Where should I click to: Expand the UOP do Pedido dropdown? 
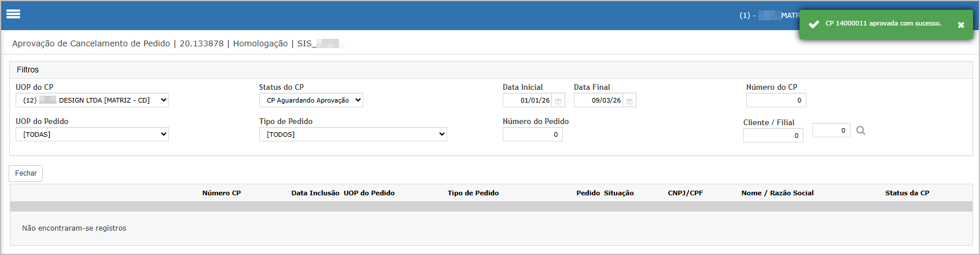pos(92,134)
